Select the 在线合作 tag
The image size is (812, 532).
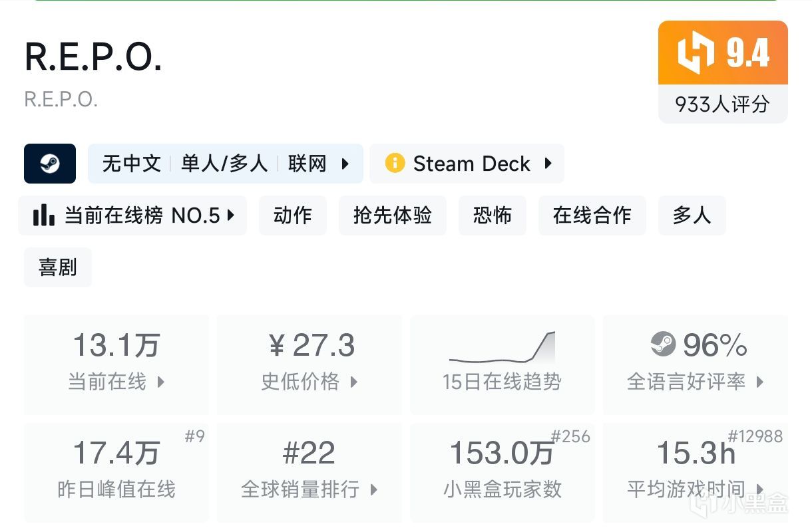592,215
